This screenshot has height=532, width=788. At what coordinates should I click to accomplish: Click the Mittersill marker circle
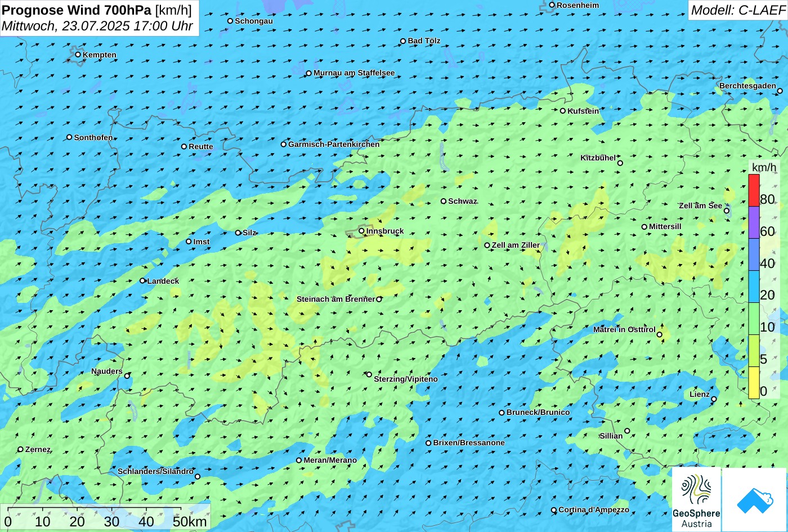tap(644, 227)
